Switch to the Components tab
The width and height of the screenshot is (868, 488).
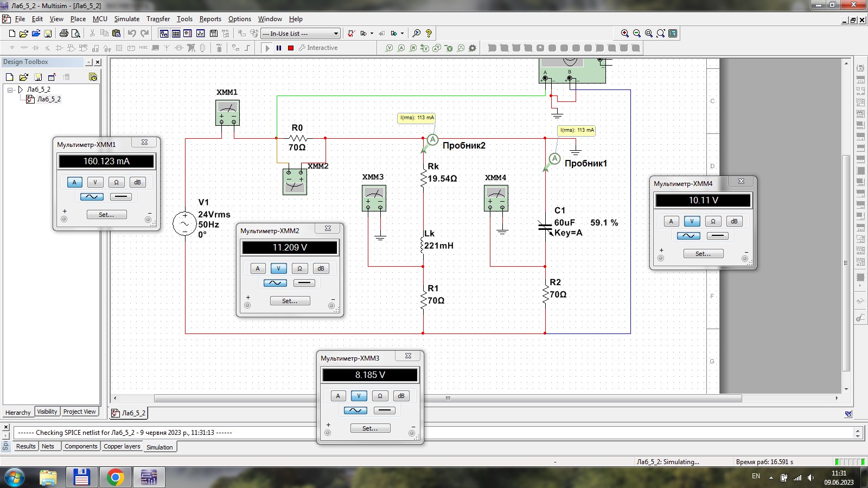(x=80, y=446)
